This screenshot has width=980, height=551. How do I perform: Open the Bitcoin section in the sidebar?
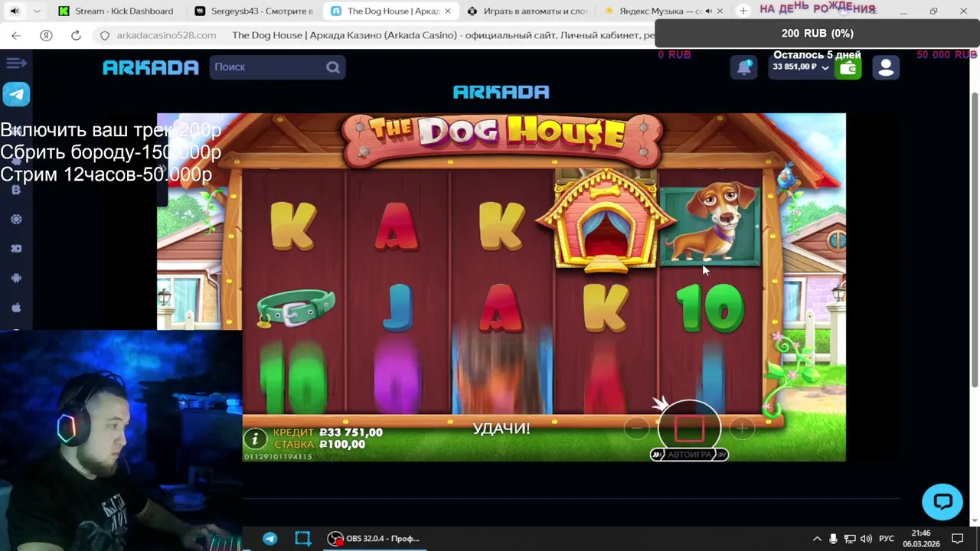[16, 190]
